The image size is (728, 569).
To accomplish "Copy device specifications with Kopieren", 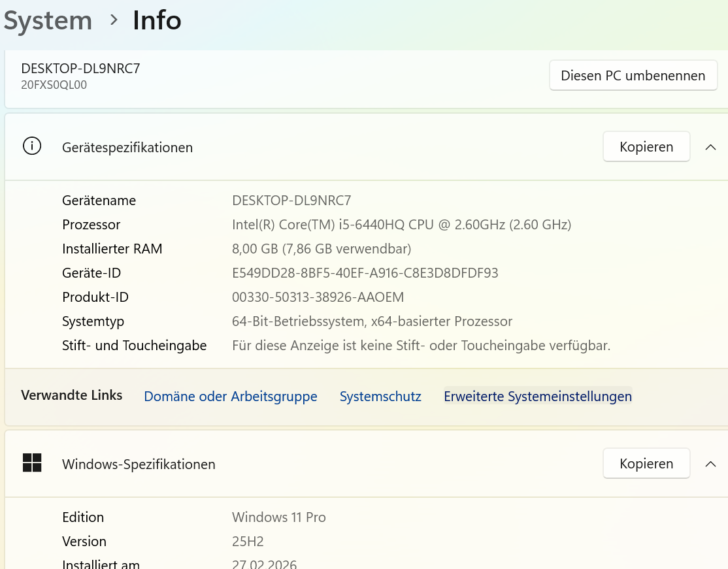I will (x=646, y=146).
